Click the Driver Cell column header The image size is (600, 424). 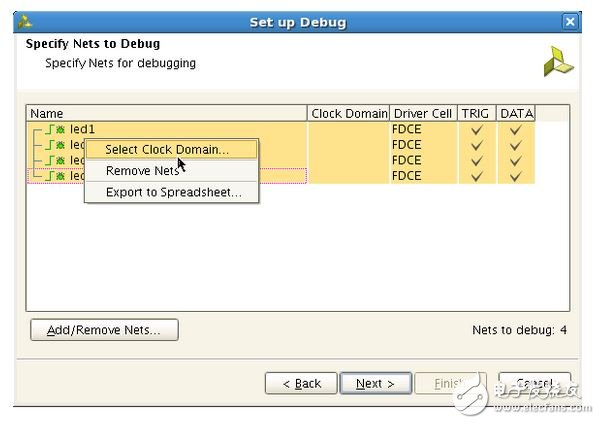pyautogui.click(x=423, y=113)
